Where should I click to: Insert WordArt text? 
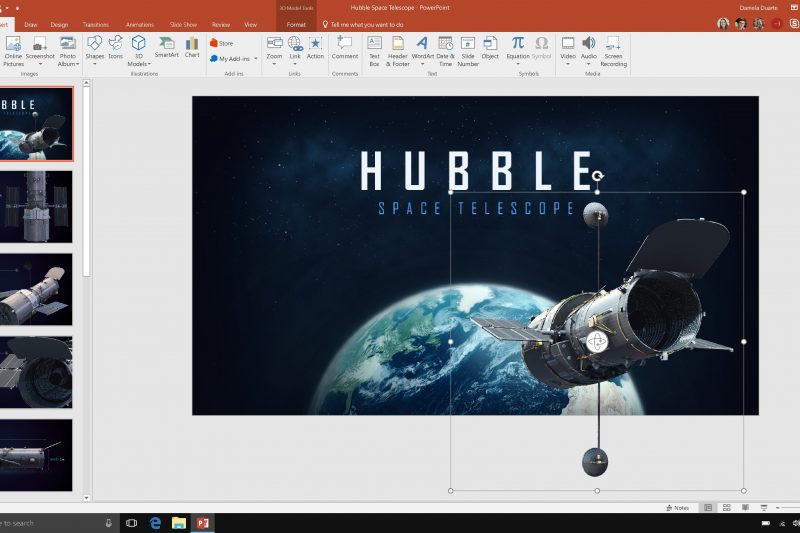point(422,48)
